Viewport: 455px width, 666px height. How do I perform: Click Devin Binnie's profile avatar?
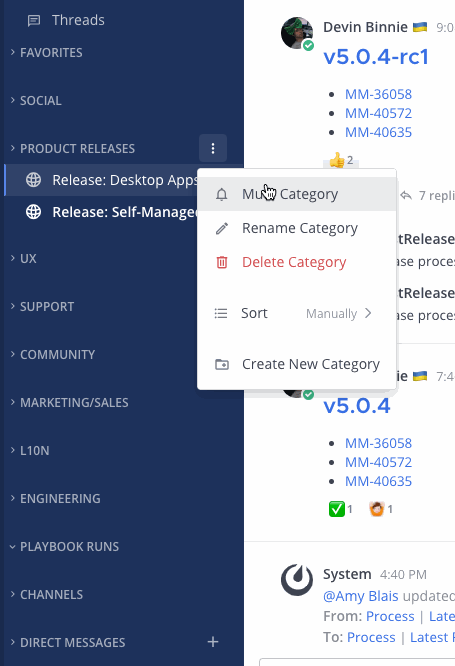(297, 33)
